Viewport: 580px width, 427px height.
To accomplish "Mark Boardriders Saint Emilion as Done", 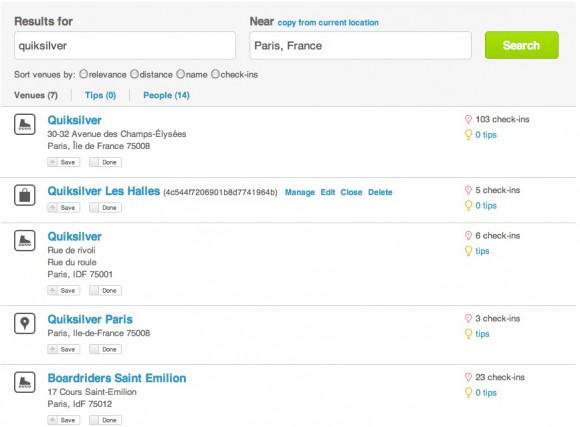I will [x=105, y=420].
